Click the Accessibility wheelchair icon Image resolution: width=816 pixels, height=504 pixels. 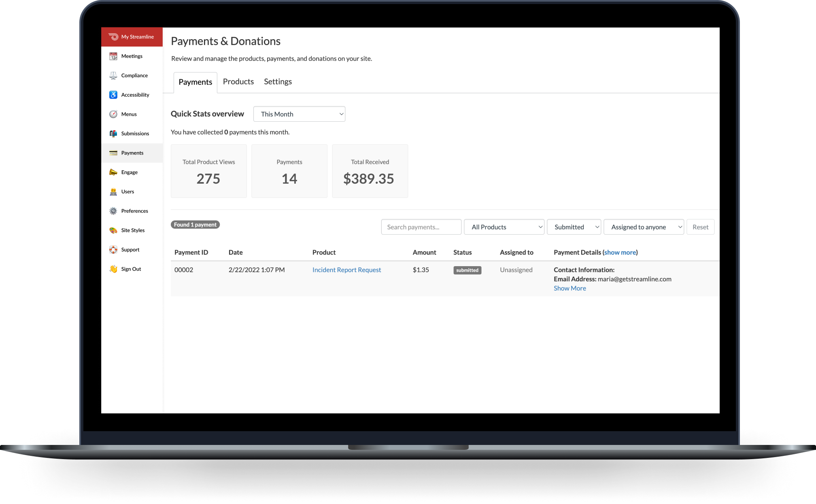point(113,95)
